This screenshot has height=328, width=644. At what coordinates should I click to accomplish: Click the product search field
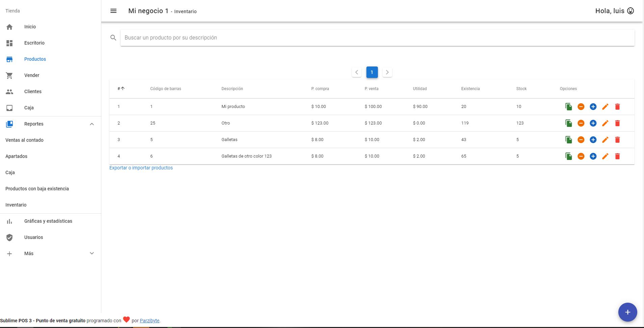377,38
